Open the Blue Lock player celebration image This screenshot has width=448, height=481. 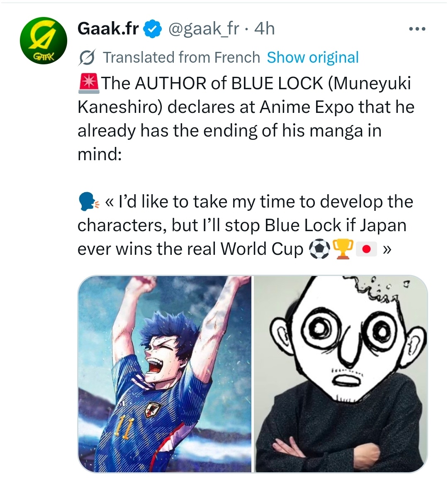(x=165, y=374)
